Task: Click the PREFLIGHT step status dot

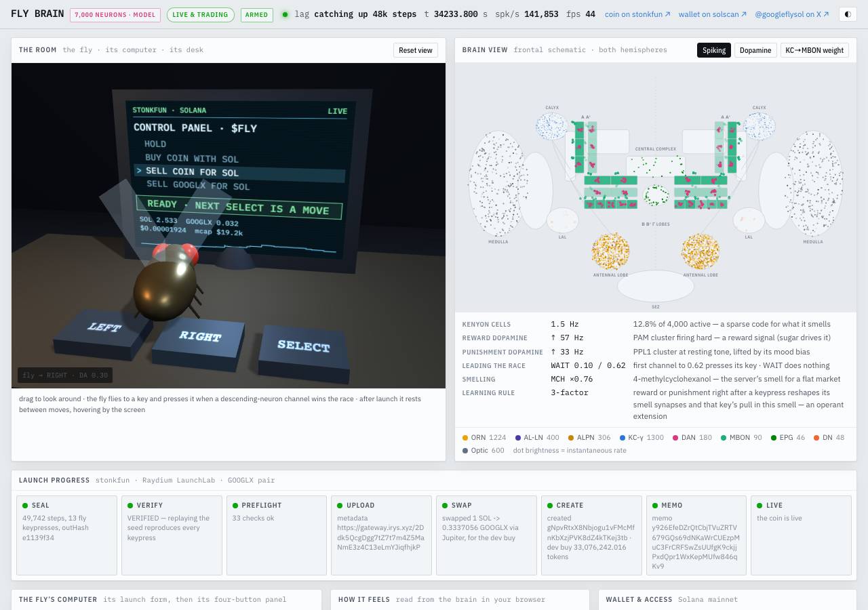Action: point(235,506)
